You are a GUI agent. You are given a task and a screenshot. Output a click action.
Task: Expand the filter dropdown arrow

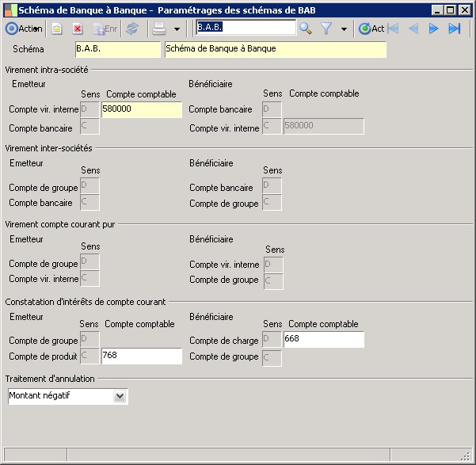(x=344, y=29)
